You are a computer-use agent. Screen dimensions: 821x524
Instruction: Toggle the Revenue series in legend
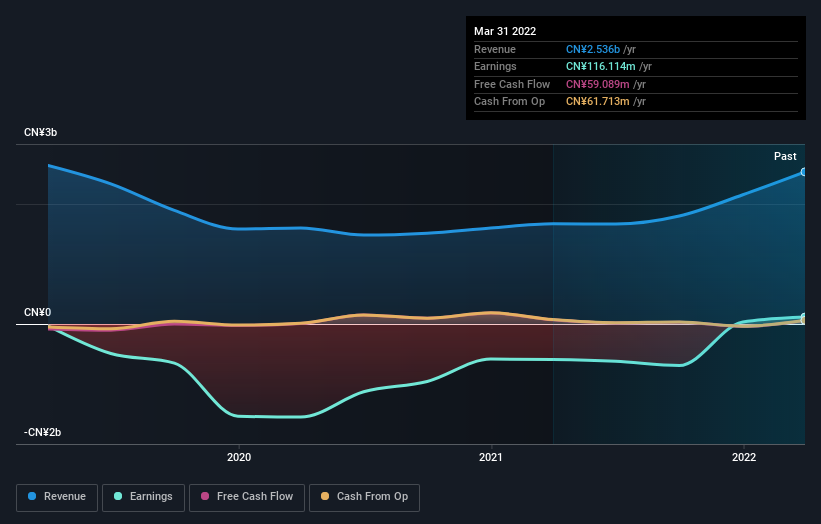[57, 497]
